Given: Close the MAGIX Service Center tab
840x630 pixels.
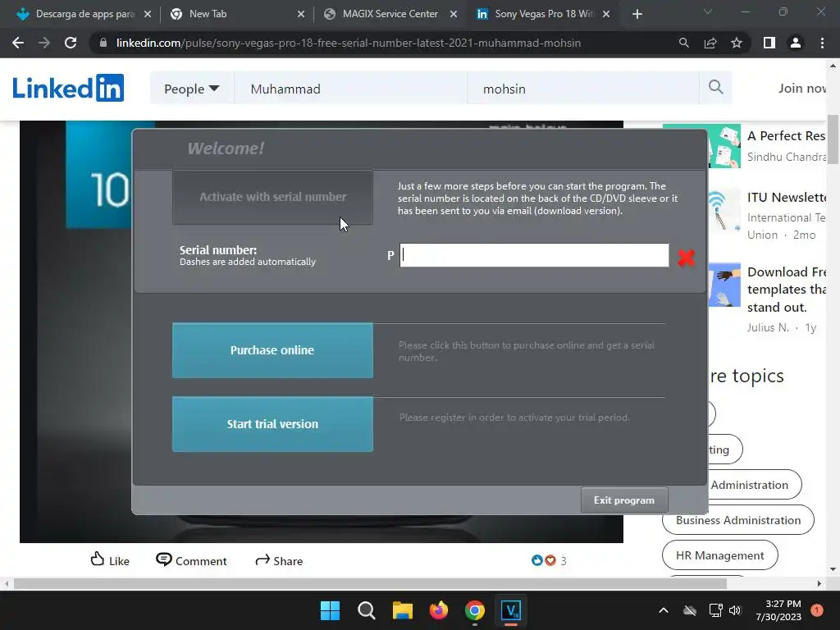Looking at the screenshot, I should [x=454, y=14].
